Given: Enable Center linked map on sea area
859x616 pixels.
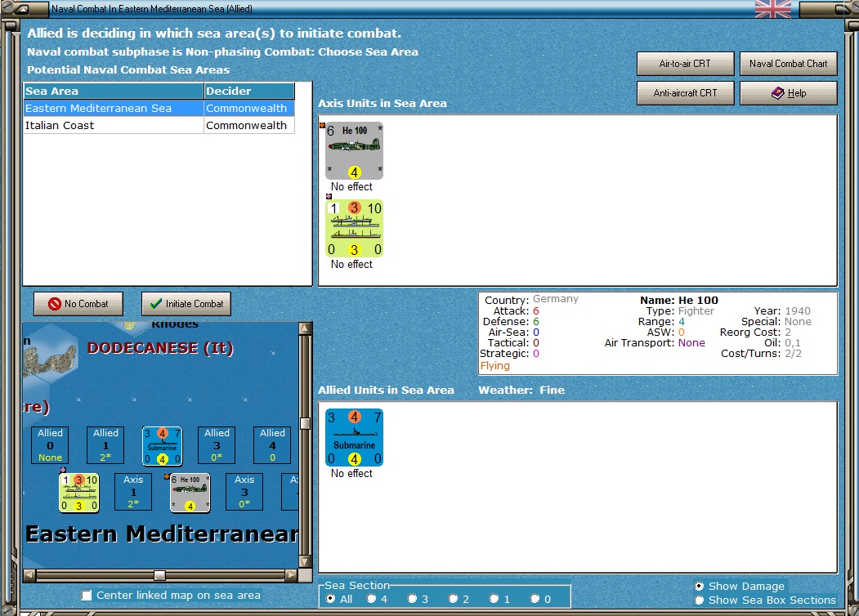Looking at the screenshot, I should point(87,596).
